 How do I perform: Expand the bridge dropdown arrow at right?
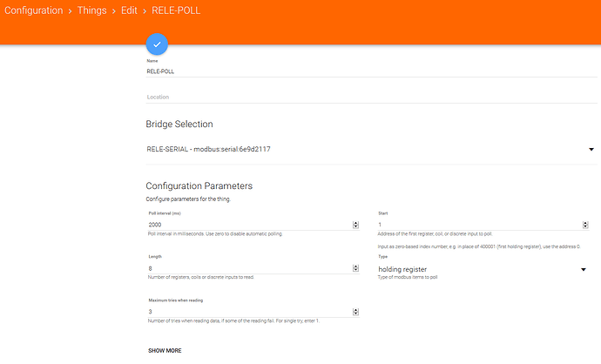tap(591, 150)
